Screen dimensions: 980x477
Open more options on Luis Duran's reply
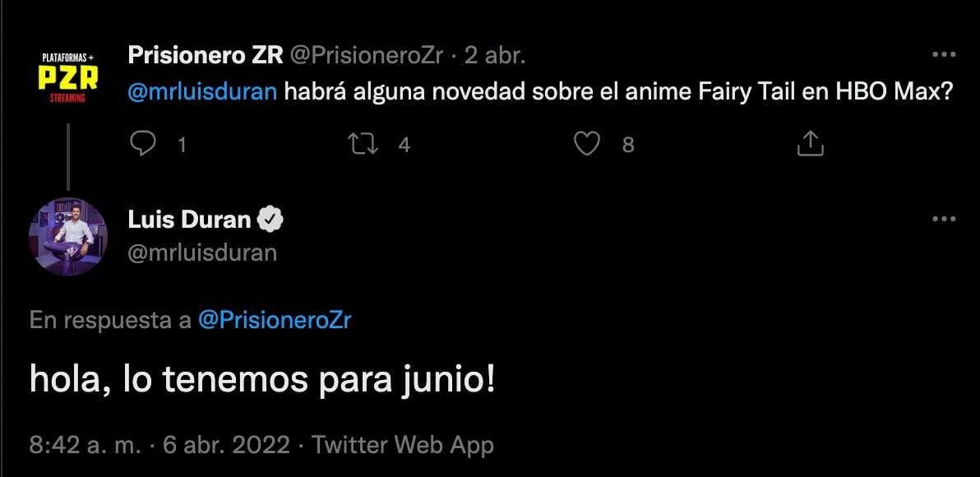942,220
